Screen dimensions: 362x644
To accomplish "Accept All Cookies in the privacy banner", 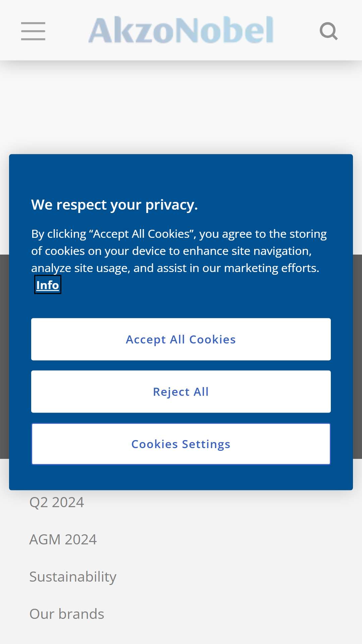I will tap(181, 339).
